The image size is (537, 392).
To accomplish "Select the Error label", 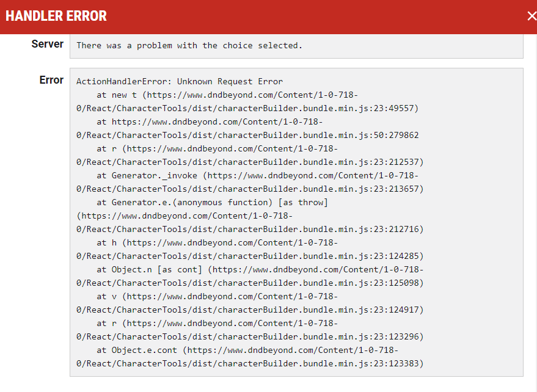I will [51, 80].
